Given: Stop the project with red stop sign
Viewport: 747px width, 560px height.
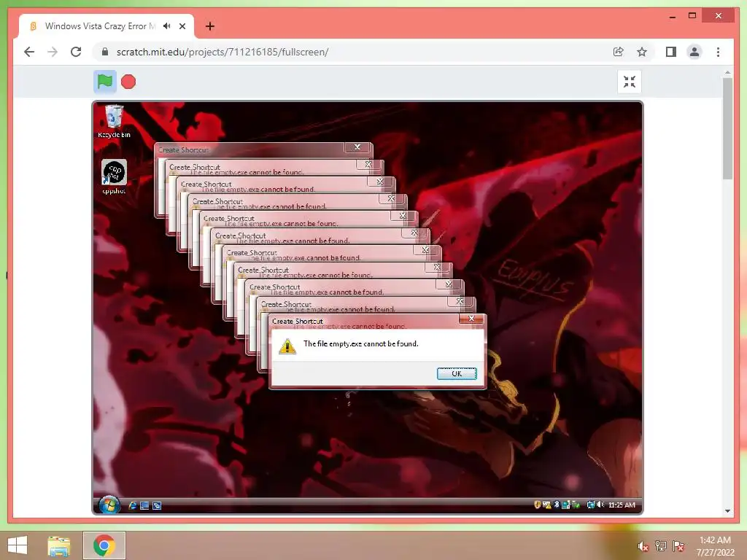Looking at the screenshot, I should (x=128, y=82).
